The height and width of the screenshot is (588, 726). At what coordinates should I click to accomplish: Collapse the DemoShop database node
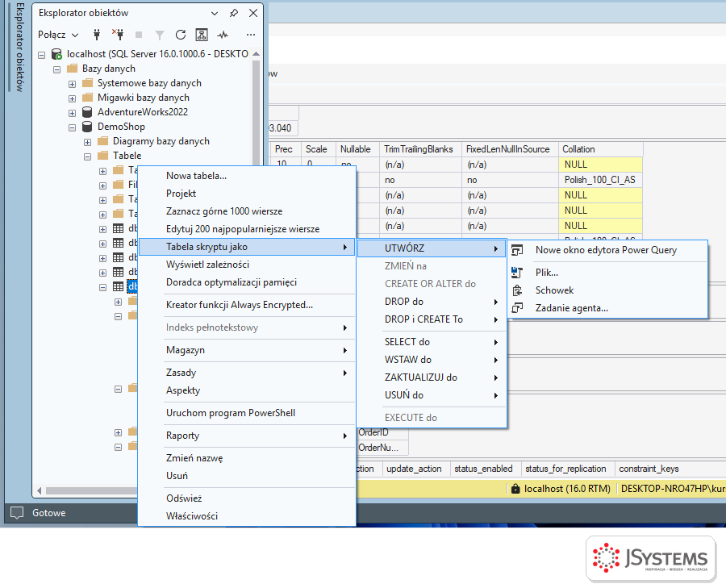click(73, 127)
